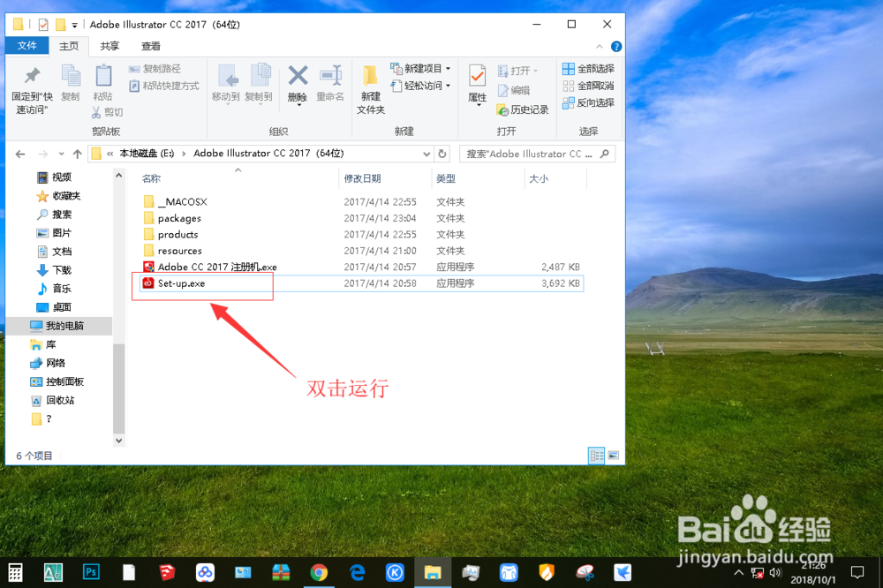Click the search box for Adobe Illustrator CC
The height and width of the screenshot is (588, 883).
tap(537, 154)
